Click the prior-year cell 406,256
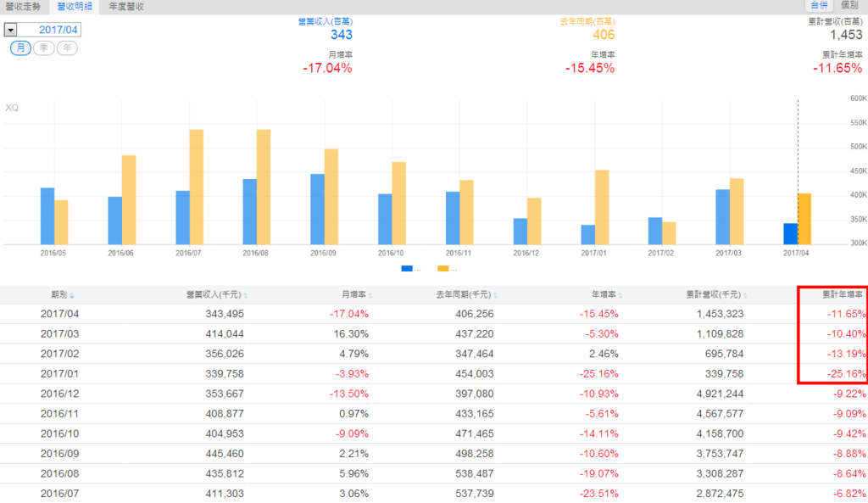Screen dimensions: 868x503 pos(475,314)
